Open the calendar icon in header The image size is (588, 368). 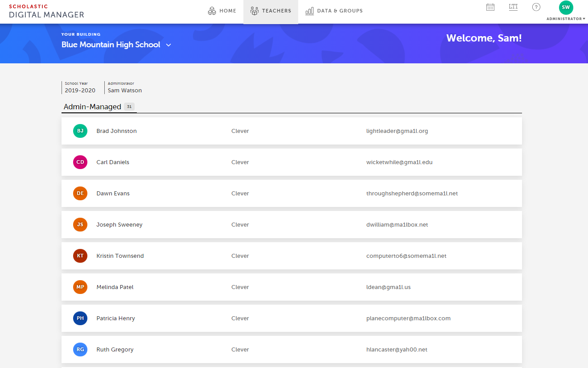(490, 7)
